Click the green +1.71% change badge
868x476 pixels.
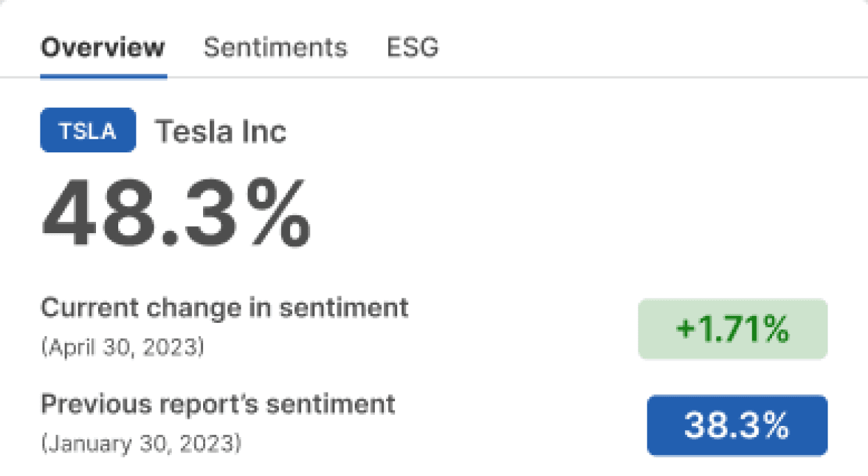point(732,329)
